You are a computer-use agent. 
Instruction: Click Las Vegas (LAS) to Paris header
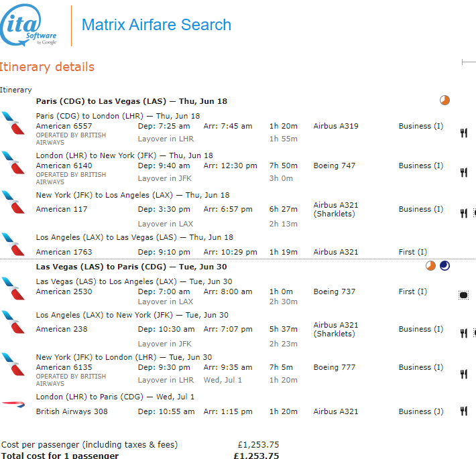click(x=132, y=267)
